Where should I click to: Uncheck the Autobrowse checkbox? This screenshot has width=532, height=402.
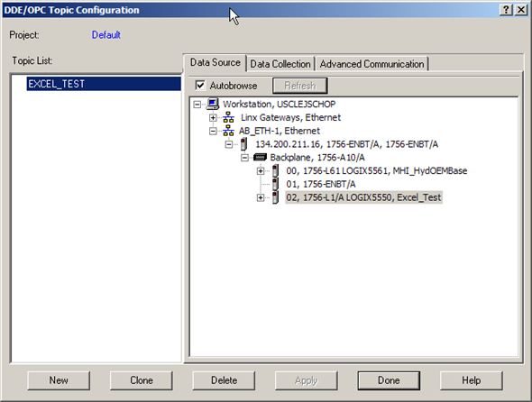[200, 85]
